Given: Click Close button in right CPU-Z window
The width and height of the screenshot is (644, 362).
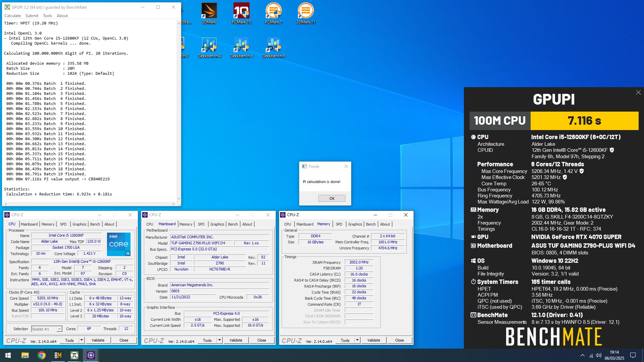Looking at the screenshot, I should click(399, 340).
